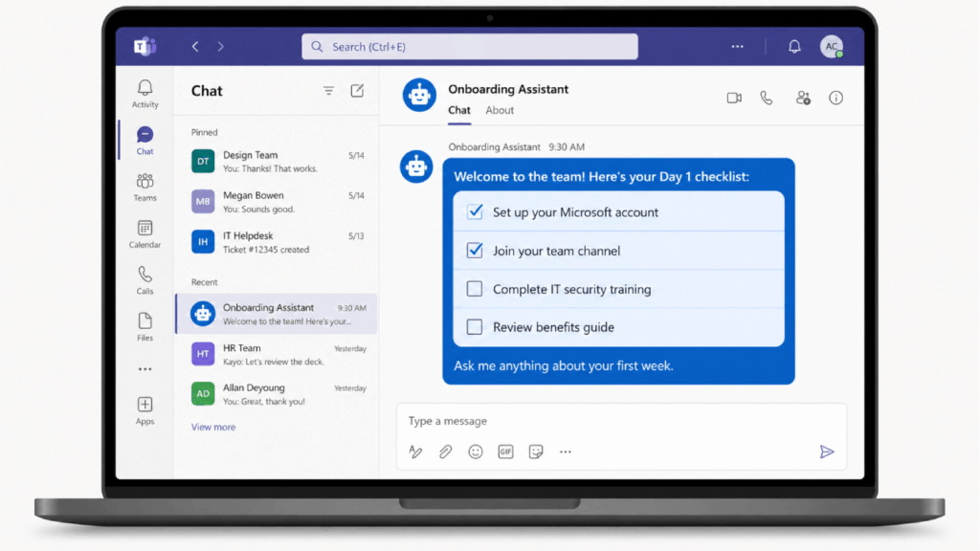
Task: Start a video call with Onboarding Assistant
Action: [734, 99]
